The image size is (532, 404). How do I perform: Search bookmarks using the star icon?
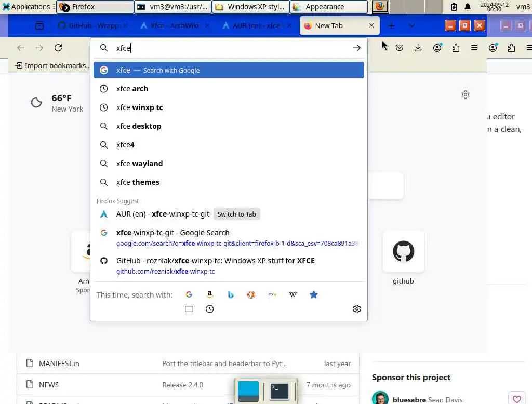pos(313,294)
